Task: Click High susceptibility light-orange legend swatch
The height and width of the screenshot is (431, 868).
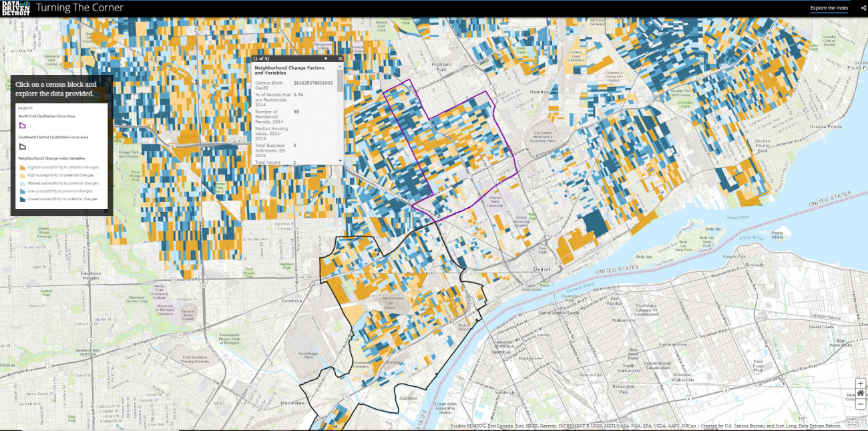Action: tap(22, 175)
